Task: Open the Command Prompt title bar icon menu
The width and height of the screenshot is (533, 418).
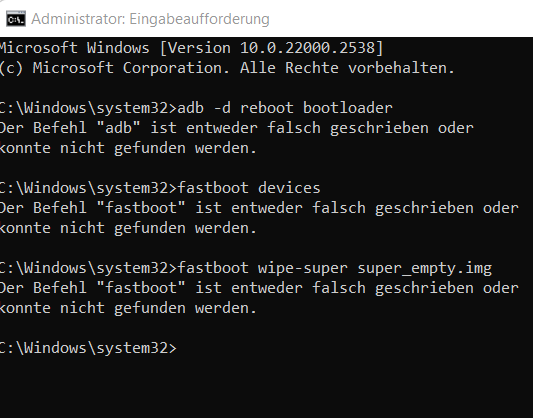Action: 16,19
